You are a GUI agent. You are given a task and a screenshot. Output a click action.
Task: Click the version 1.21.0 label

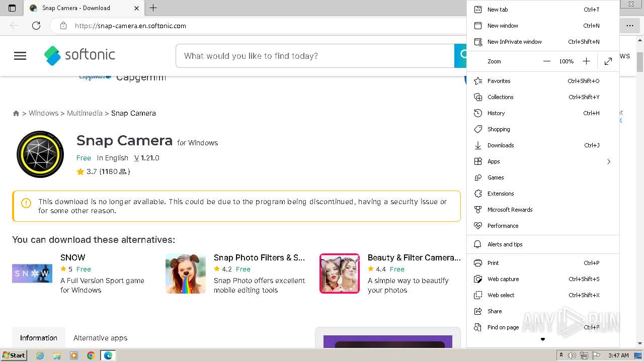tap(147, 158)
